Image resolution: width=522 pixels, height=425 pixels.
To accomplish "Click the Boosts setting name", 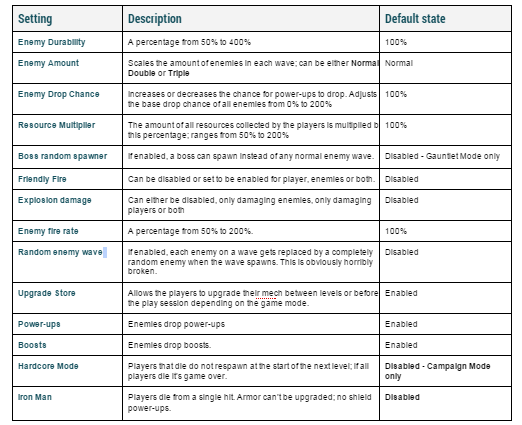I will pos(32,345).
